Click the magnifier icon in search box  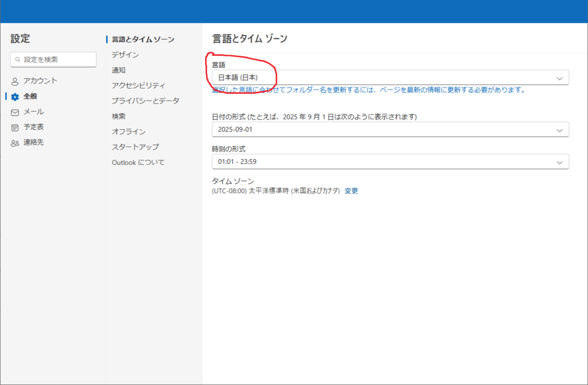18,59
